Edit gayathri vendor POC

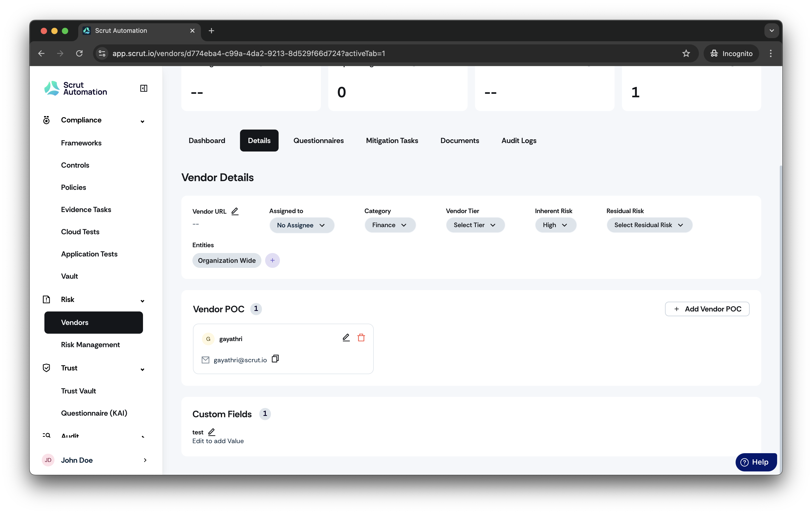click(346, 338)
